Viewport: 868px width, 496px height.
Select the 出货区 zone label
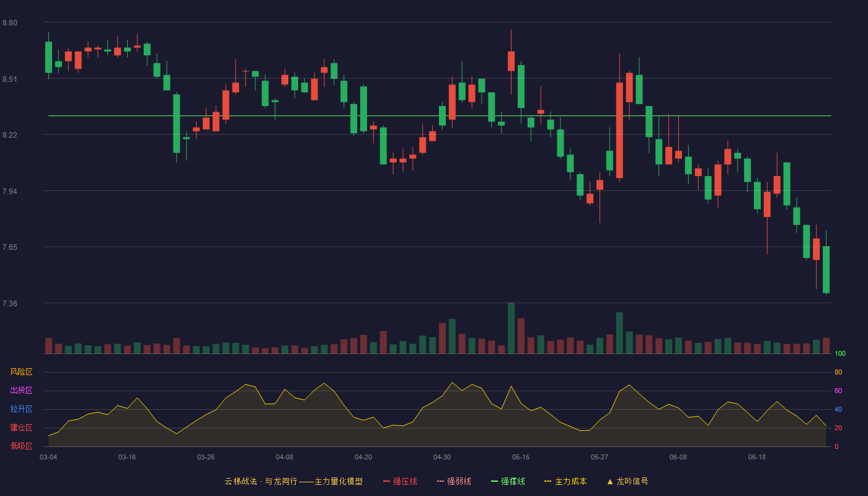tap(21, 391)
